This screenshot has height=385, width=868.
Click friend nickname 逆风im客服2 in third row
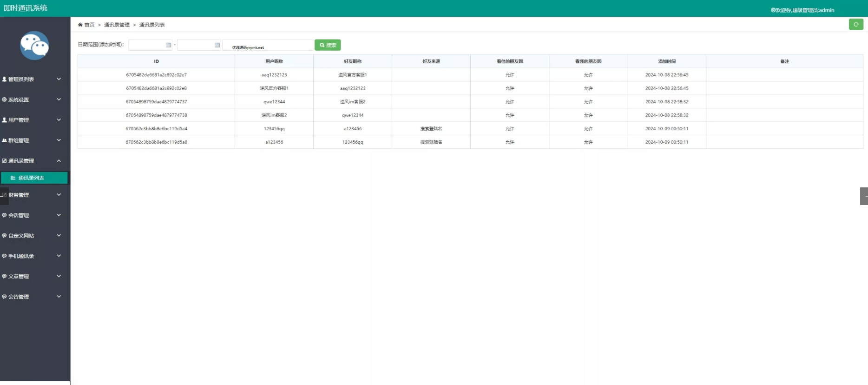point(353,102)
